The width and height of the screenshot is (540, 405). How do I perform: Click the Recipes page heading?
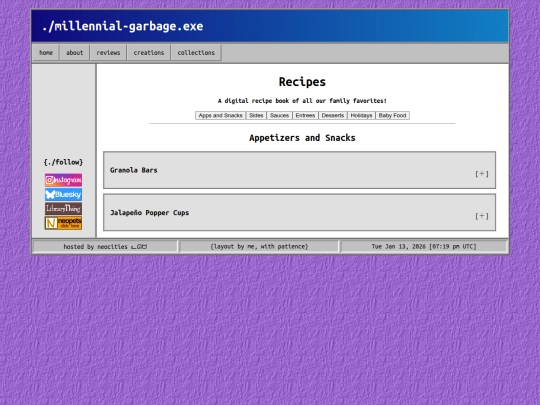pos(302,82)
